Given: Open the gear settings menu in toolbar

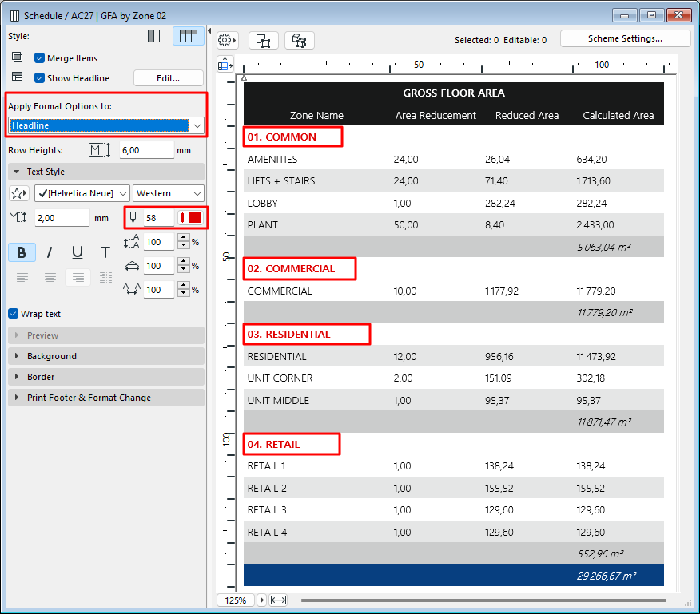Looking at the screenshot, I should (x=227, y=40).
